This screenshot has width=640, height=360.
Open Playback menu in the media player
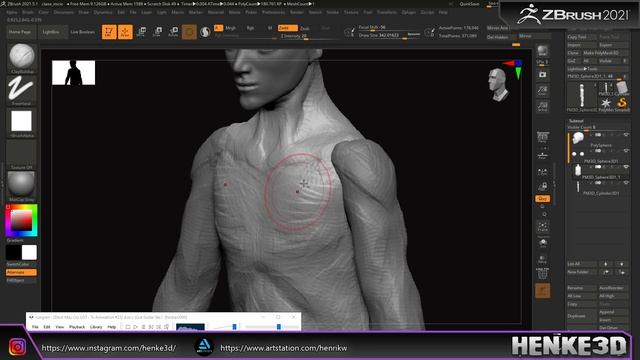(77, 327)
